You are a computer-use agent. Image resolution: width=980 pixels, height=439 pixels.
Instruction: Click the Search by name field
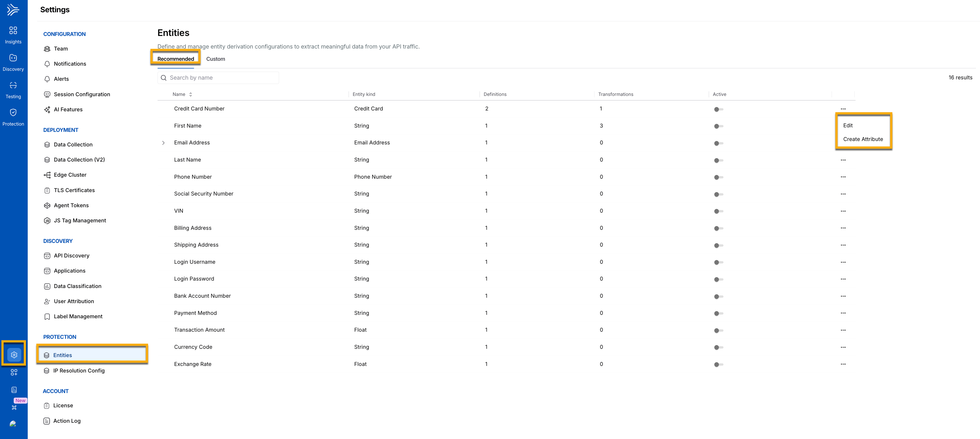[218, 78]
